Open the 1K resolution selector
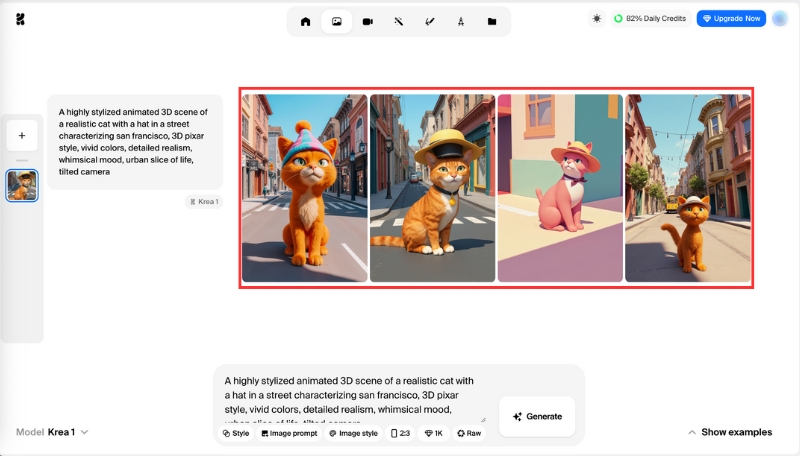 coord(434,433)
